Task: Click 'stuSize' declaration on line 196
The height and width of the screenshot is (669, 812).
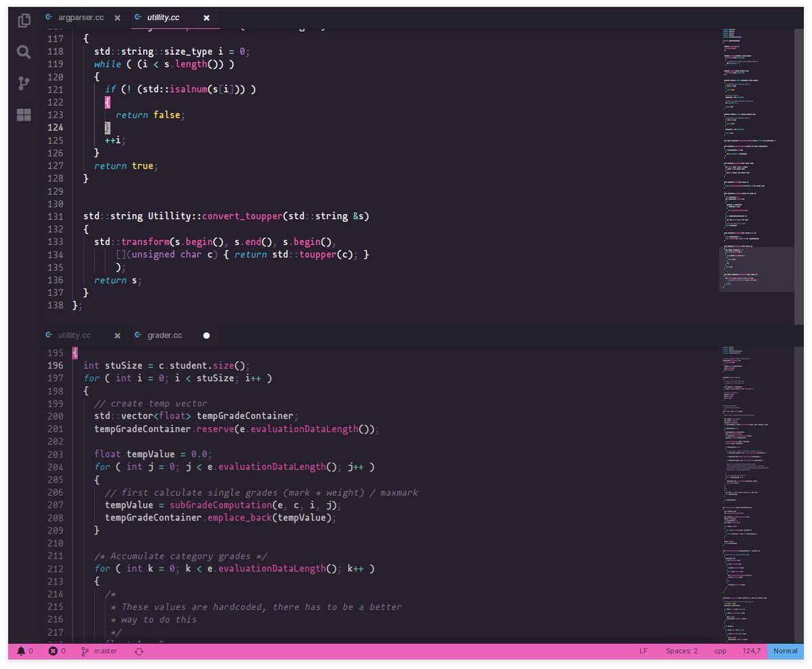Action: tap(123, 366)
